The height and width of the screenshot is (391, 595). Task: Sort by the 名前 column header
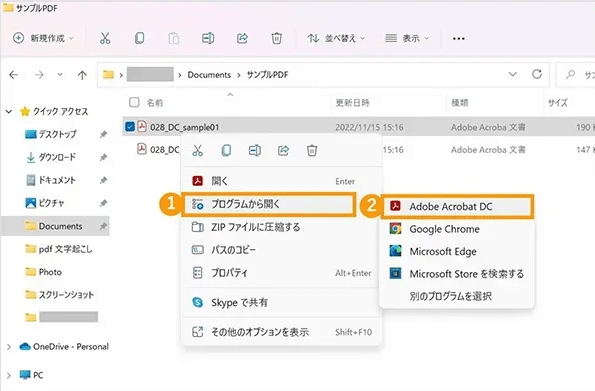click(x=155, y=102)
